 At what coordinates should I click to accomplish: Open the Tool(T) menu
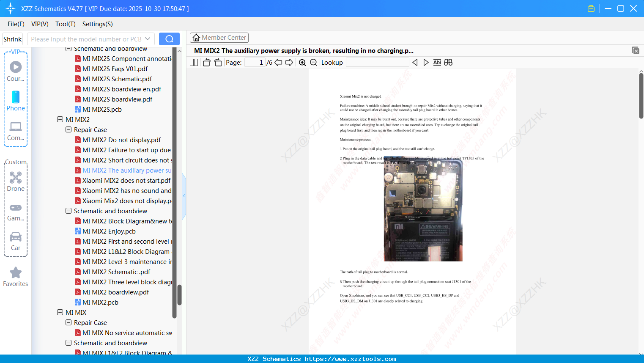(x=66, y=24)
